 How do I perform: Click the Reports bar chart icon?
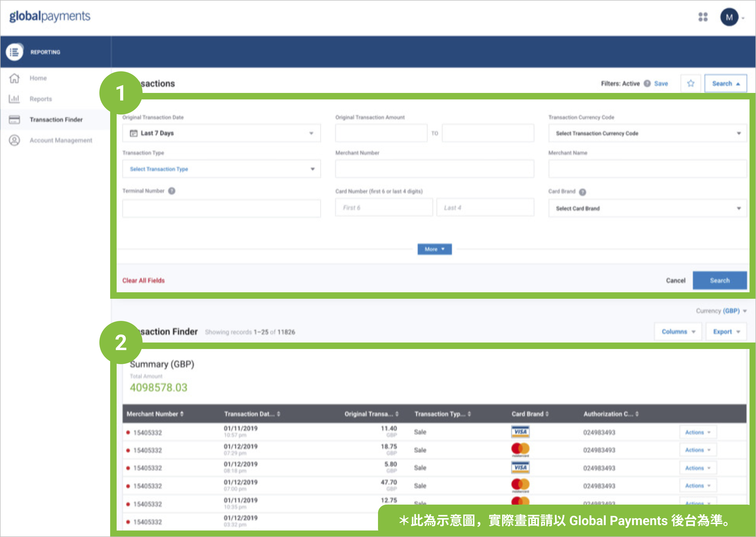[14, 99]
